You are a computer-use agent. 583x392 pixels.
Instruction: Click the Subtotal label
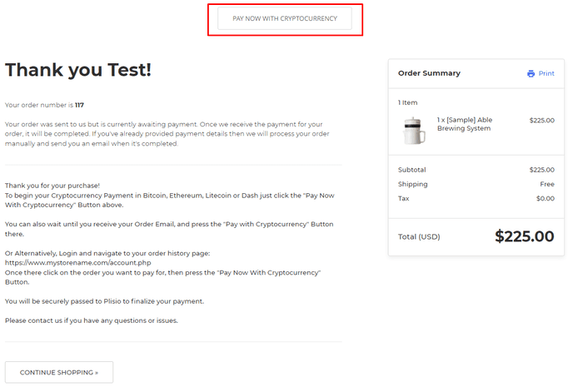pyautogui.click(x=411, y=170)
